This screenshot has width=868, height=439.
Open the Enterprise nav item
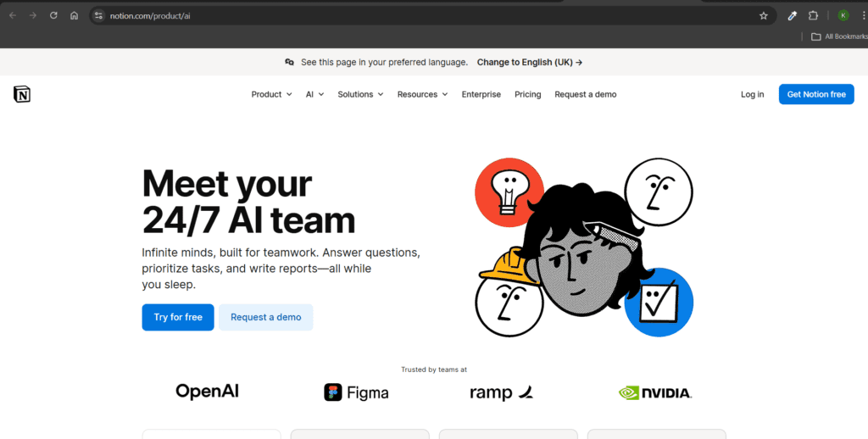point(481,94)
